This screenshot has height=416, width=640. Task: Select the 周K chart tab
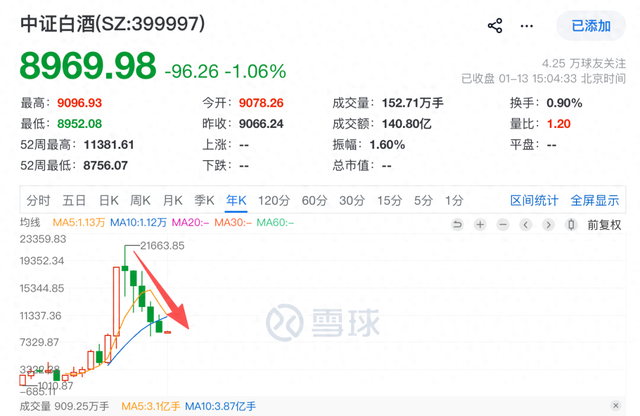coord(140,200)
